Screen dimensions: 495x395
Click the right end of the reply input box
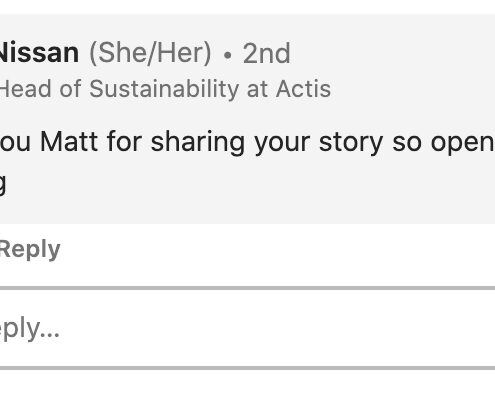tap(480, 329)
